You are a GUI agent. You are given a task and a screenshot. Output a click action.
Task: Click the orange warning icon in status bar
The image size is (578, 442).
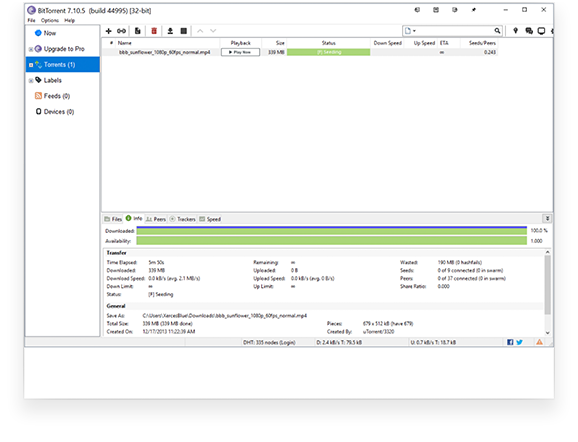tap(539, 342)
